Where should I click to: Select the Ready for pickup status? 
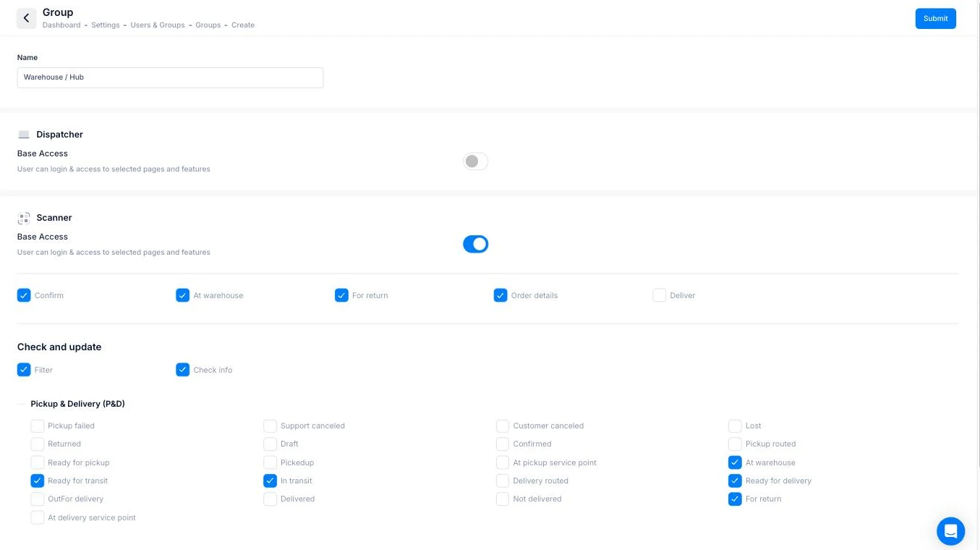37,462
